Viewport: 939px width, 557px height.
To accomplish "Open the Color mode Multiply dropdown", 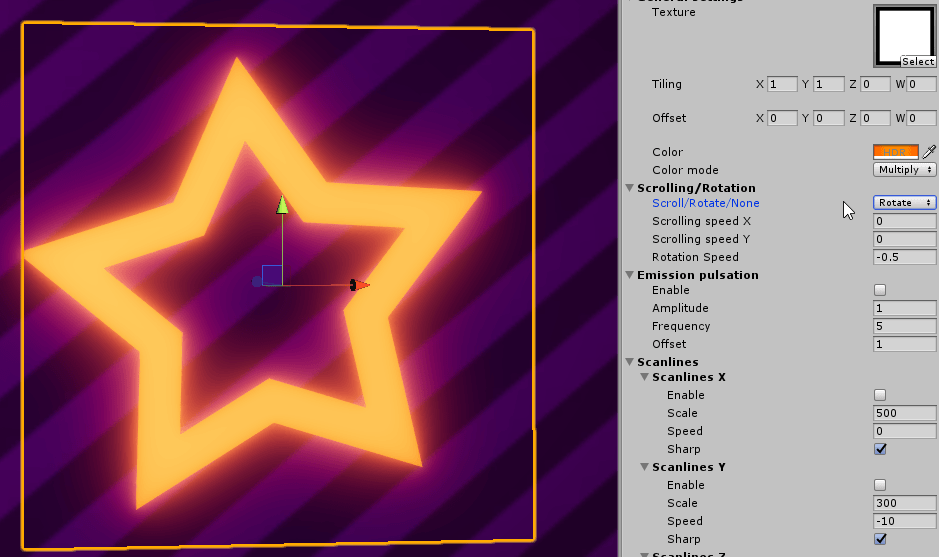I will [904, 169].
